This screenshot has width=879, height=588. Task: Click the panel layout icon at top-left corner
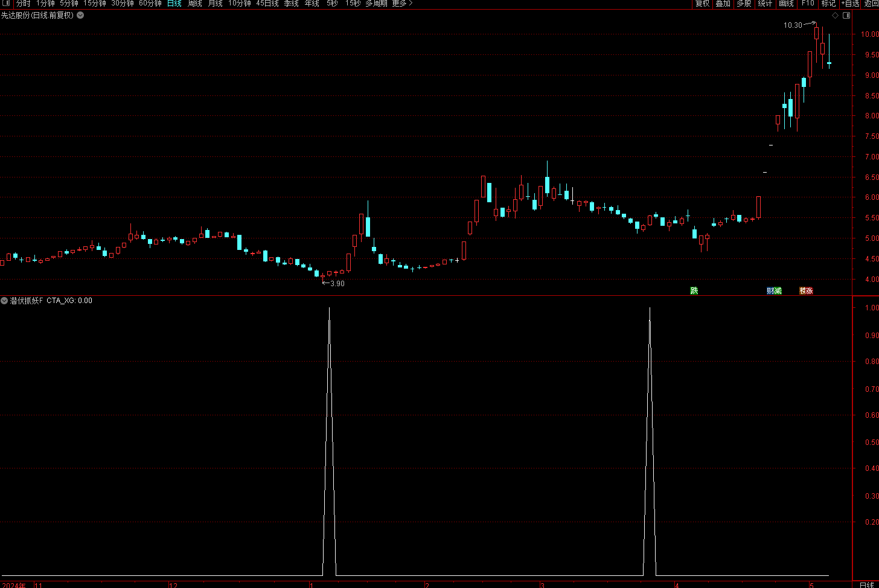coord(7,4)
